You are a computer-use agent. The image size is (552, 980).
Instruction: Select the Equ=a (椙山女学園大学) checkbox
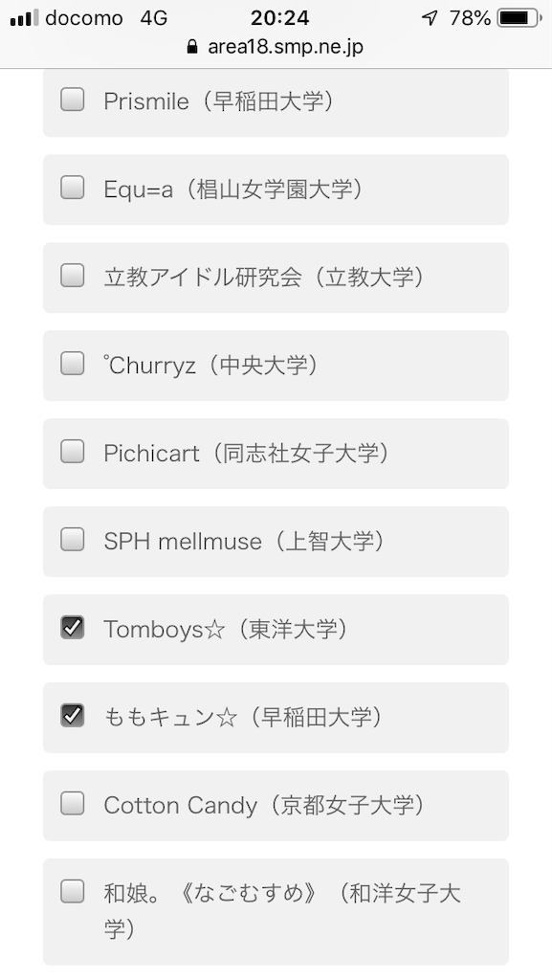[73, 188]
